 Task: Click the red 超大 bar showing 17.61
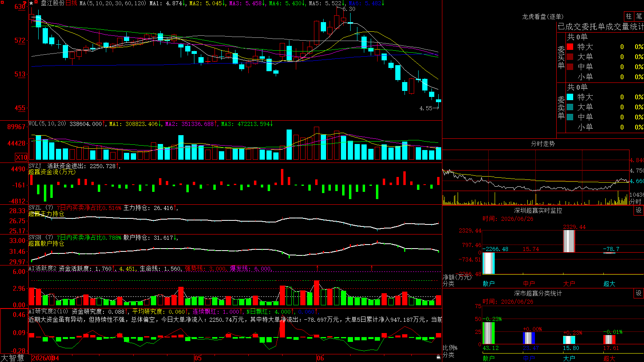[x=609, y=339]
